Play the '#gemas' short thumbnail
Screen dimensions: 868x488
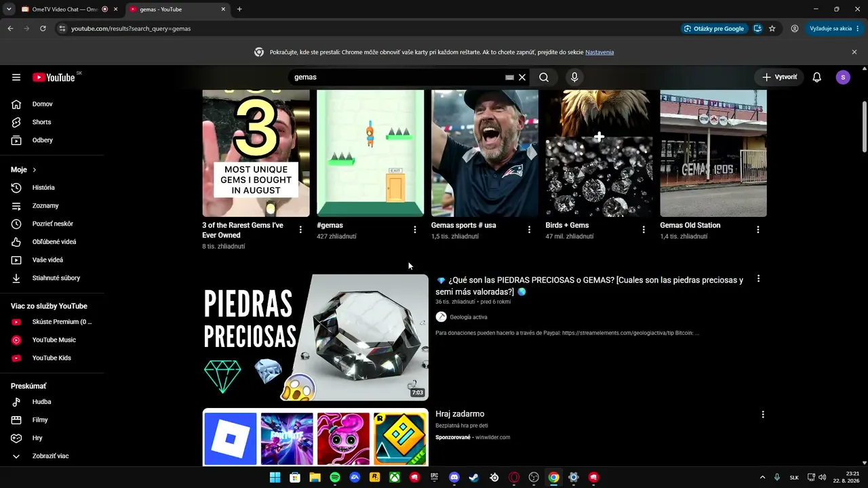[370, 153]
